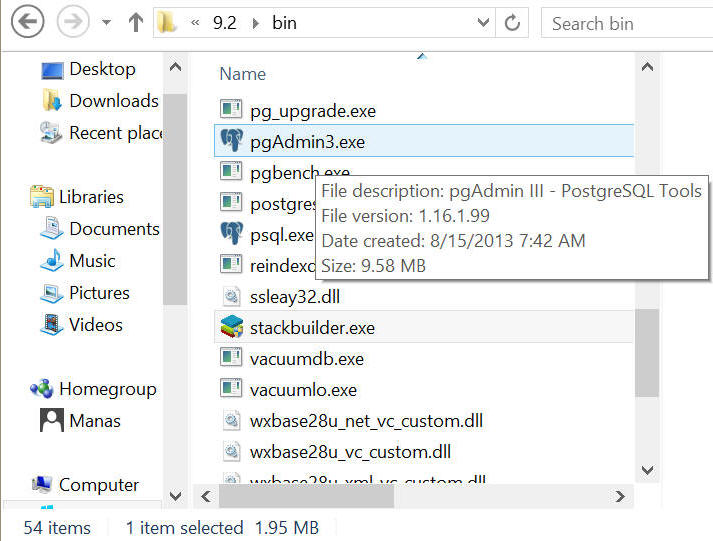Image resolution: width=713 pixels, height=541 pixels.
Task: Click the postgres file icon
Action: pos(231,202)
